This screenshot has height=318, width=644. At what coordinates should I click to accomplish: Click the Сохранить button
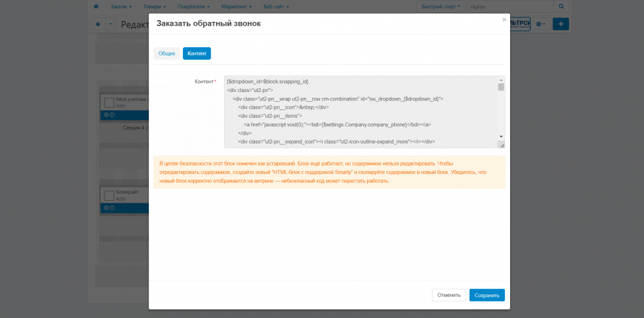pos(486,295)
